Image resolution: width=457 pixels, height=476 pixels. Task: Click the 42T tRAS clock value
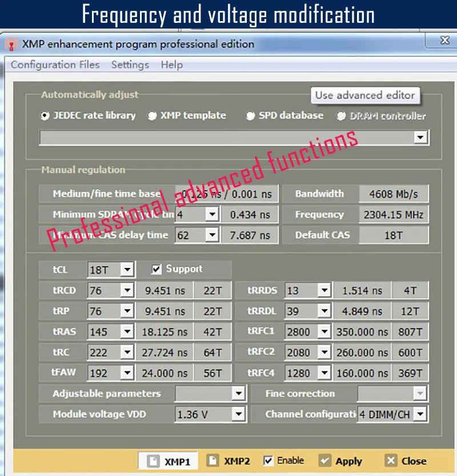point(213,332)
